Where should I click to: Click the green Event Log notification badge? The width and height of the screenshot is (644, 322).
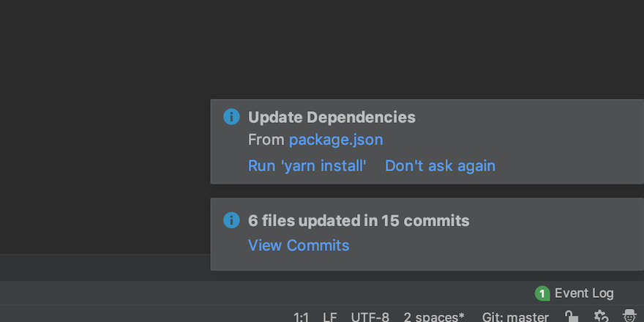click(542, 293)
